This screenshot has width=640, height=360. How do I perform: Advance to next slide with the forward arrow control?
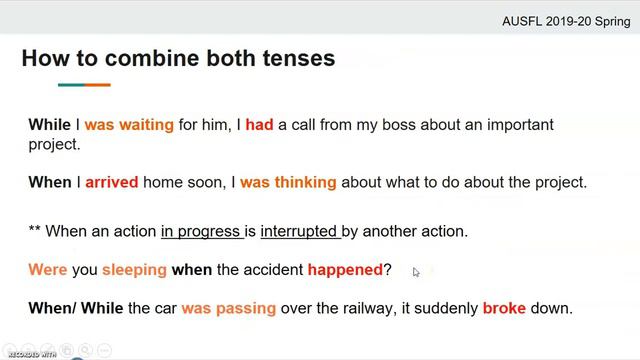coord(28,350)
